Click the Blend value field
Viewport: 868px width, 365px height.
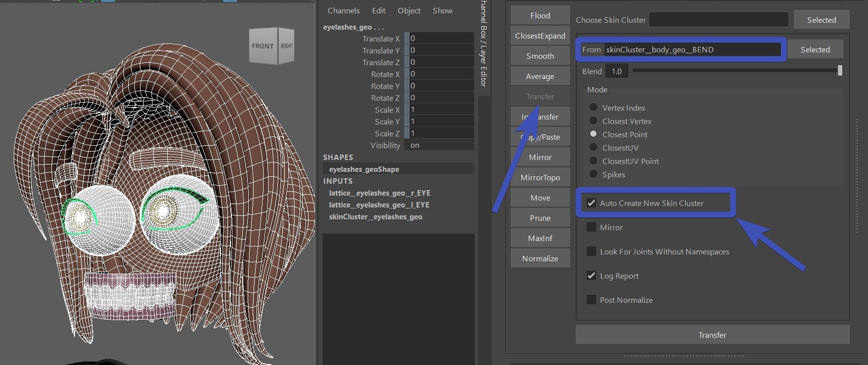(x=617, y=71)
